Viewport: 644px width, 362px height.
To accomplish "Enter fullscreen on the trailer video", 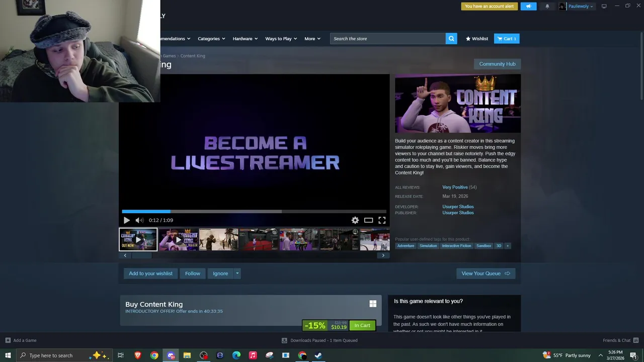I will point(382,220).
